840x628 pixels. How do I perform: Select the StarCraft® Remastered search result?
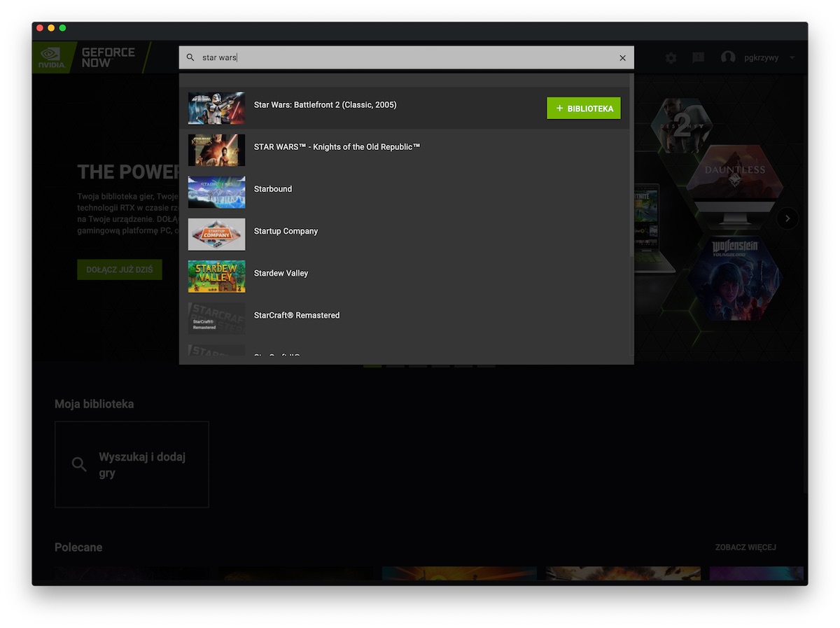405,318
